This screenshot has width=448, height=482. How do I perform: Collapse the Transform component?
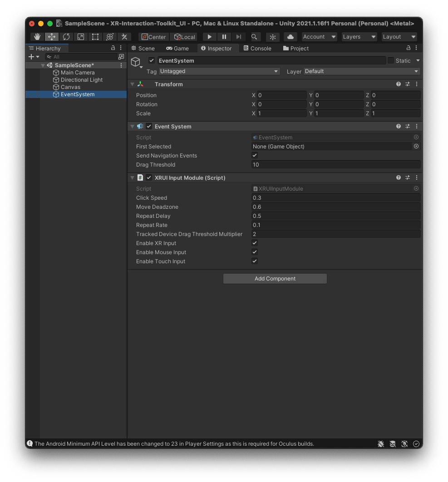click(x=132, y=84)
